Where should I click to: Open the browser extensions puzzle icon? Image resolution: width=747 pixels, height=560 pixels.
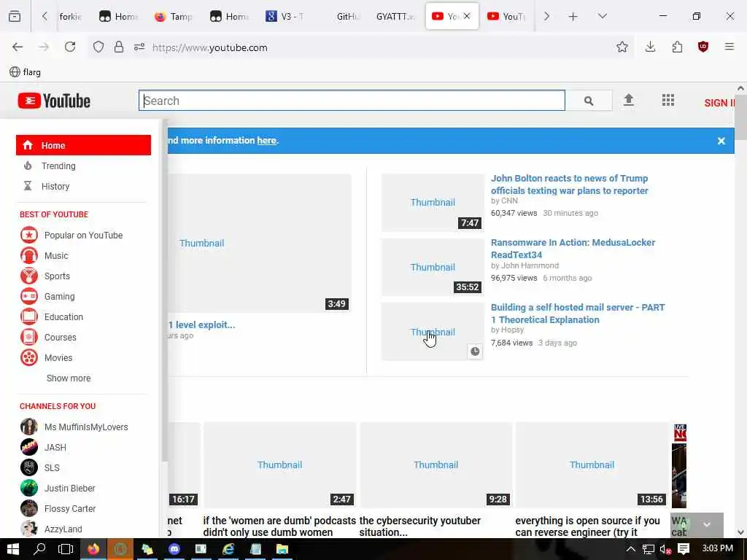point(677,47)
